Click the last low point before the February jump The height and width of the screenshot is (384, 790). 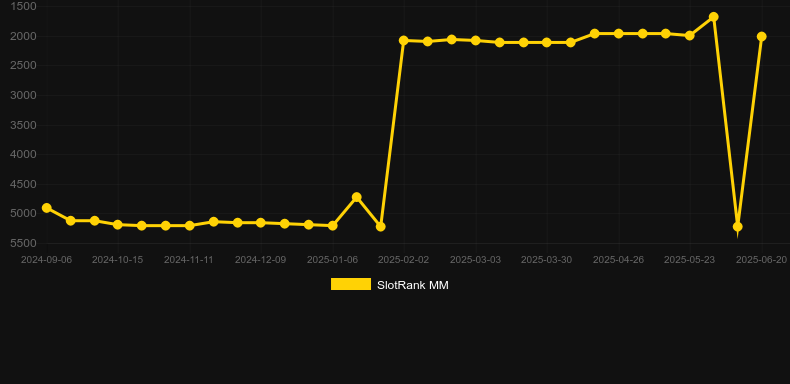(x=380, y=227)
